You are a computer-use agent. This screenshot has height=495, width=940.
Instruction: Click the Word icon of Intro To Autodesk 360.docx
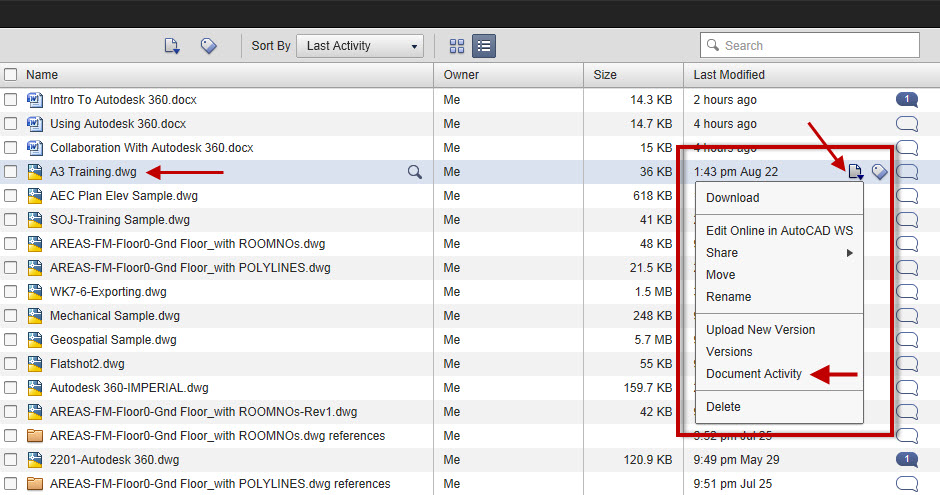point(35,99)
